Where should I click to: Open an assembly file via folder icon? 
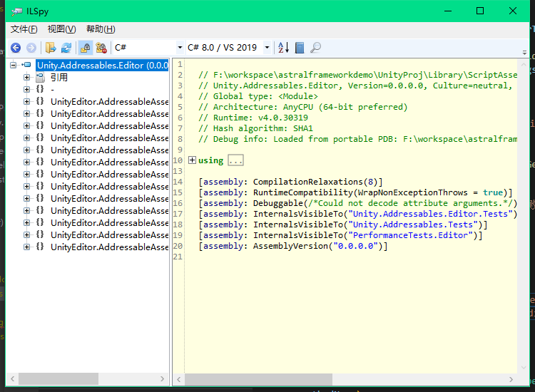[x=51, y=48]
